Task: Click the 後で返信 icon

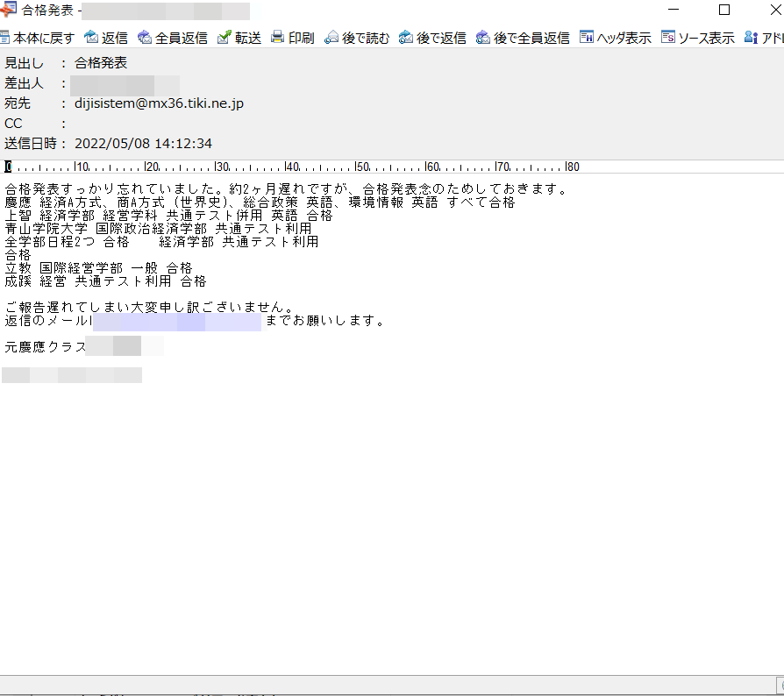Action: click(x=405, y=38)
